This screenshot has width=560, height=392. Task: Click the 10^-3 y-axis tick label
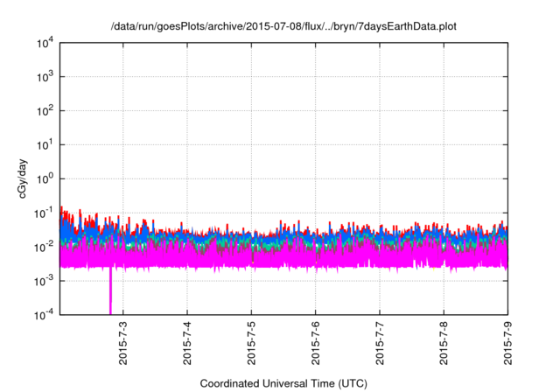(x=44, y=281)
